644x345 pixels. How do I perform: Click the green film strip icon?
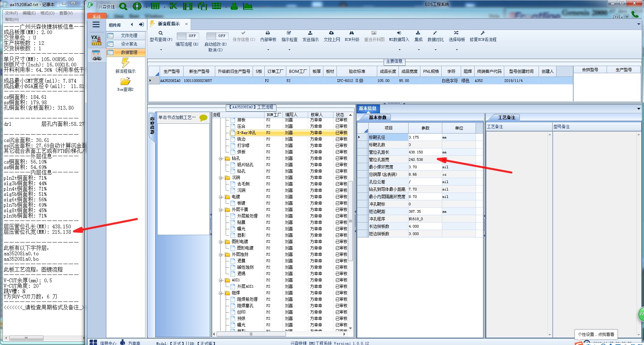pos(188,6)
